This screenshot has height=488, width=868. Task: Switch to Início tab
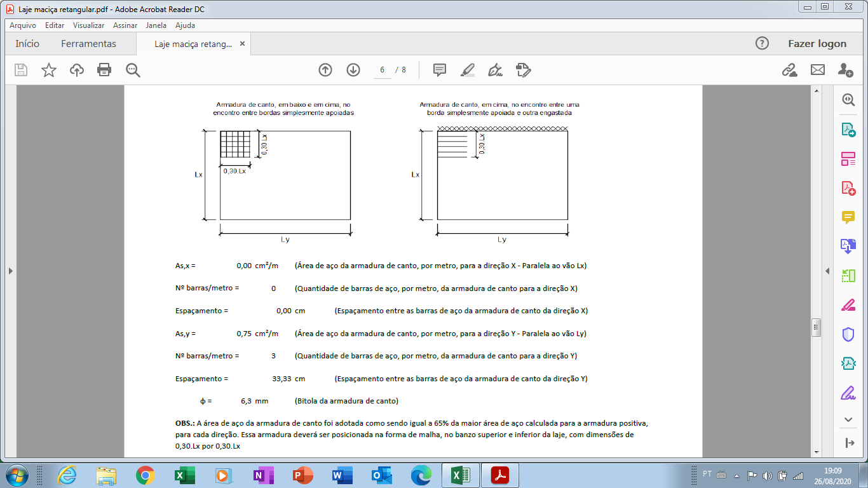27,44
